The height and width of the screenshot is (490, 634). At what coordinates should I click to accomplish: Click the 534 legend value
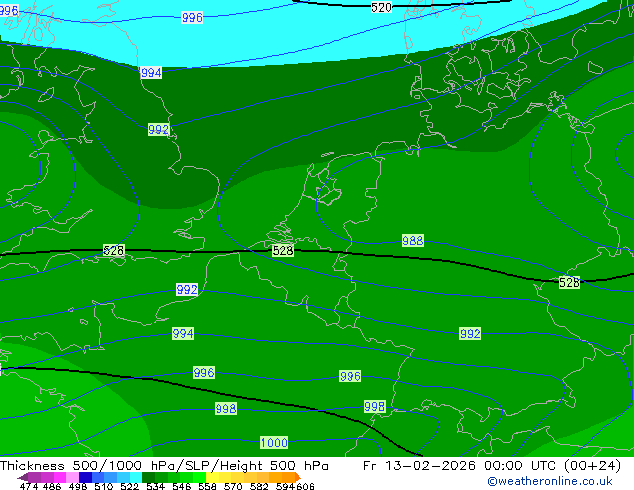[x=155, y=486]
